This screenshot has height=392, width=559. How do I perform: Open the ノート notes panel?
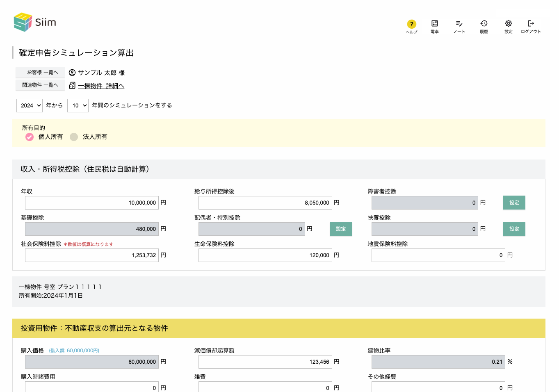[x=459, y=25]
